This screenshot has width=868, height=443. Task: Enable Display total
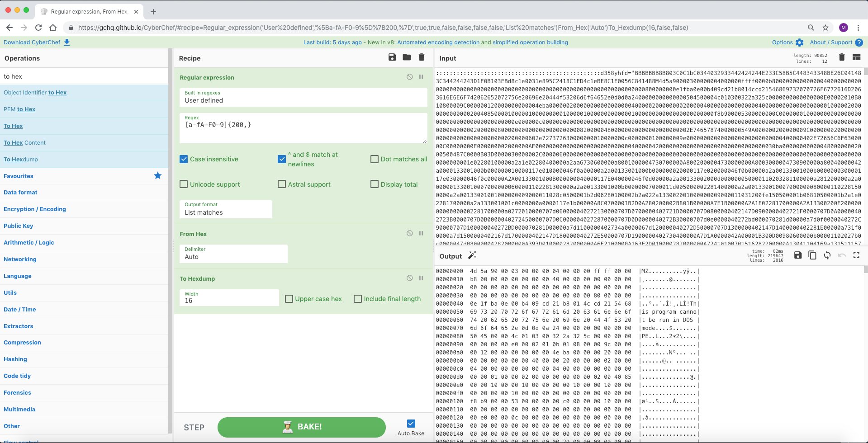375,184
